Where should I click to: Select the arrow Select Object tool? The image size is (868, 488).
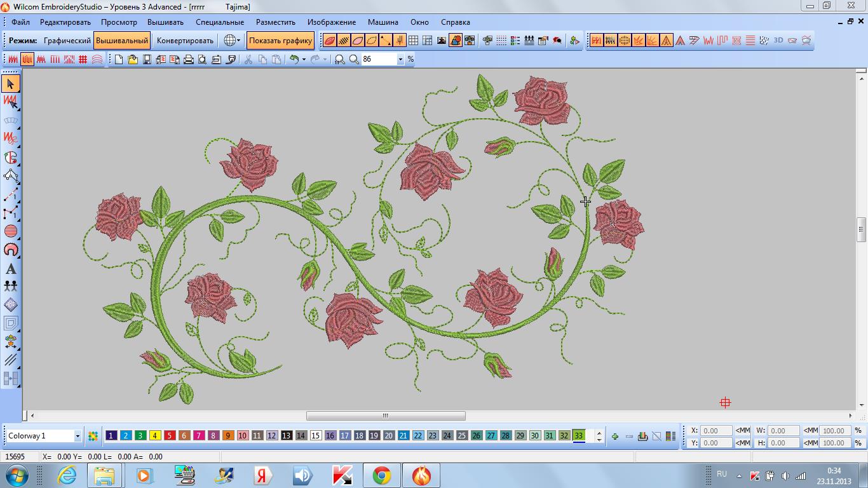[11, 83]
